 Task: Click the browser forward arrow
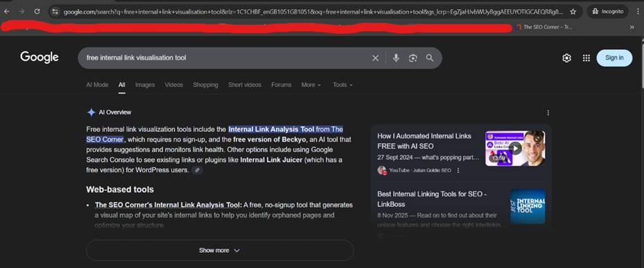point(21,12)
